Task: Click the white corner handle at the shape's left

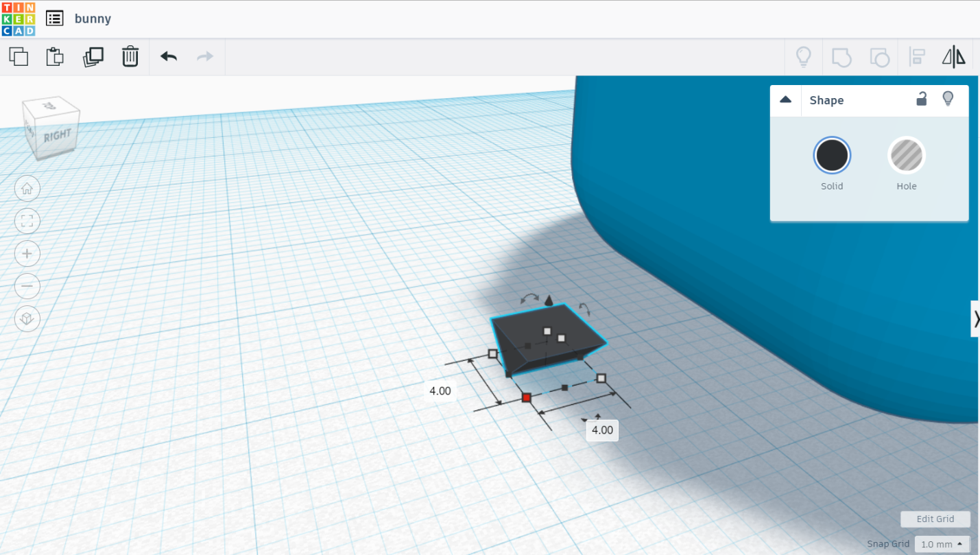Action: pos(492,354)
